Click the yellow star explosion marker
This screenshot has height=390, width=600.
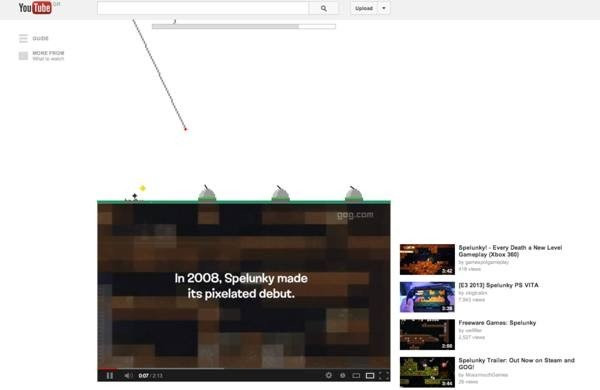[143, 188]
